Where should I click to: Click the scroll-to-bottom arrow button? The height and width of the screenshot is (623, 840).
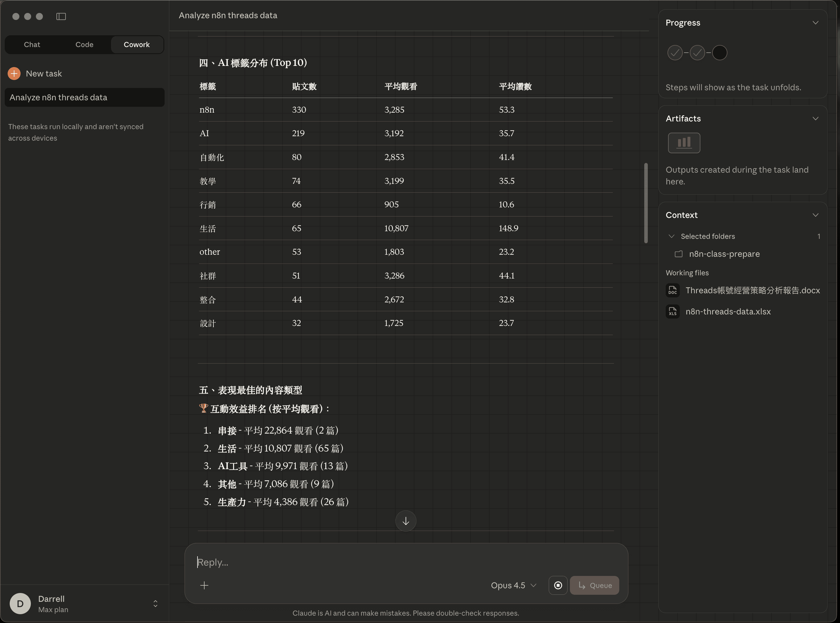tap(406, 521)
